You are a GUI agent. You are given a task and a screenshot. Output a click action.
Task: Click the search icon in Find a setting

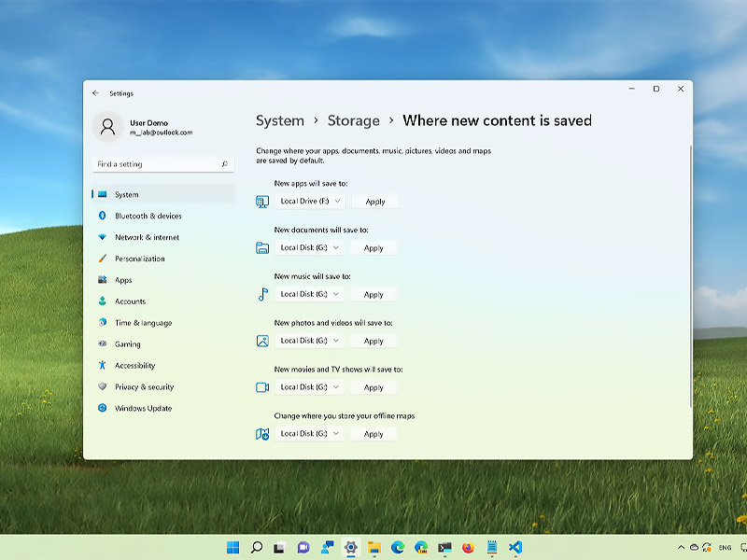click(x=224, y=164)
